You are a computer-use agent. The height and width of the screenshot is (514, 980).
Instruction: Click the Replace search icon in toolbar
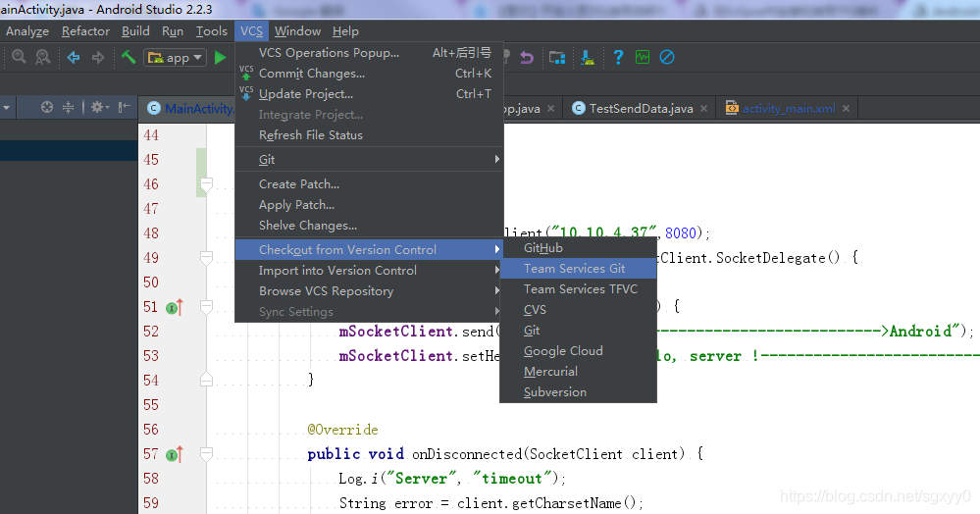point(42,57)
